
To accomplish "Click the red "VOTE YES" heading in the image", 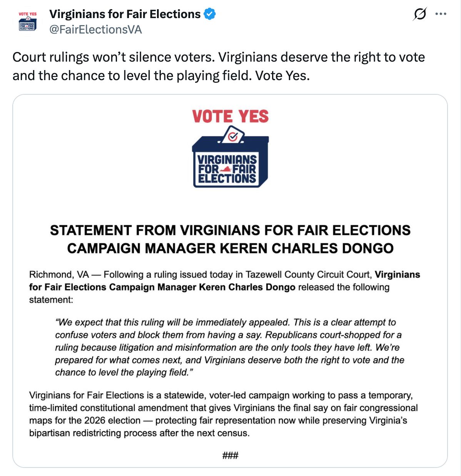I will pyautogui.click(x=230, y=116).
